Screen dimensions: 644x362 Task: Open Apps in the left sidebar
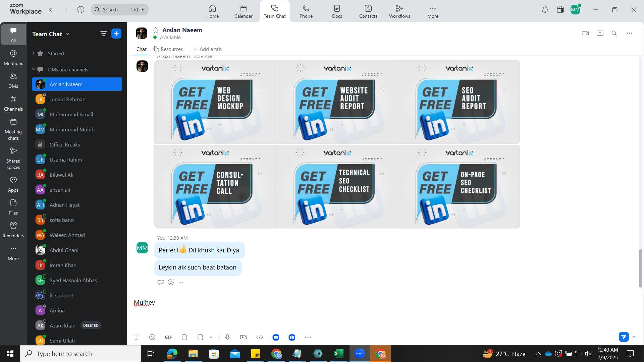13,184
